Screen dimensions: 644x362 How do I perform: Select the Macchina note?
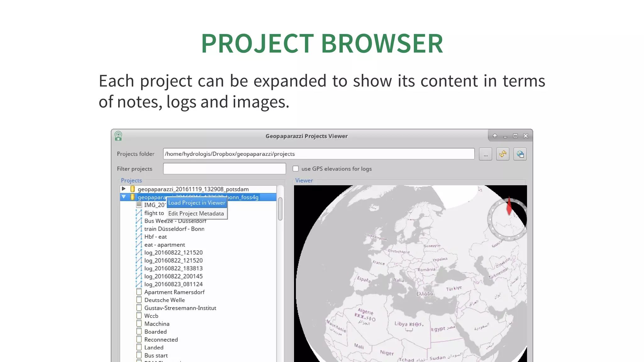(x=157, y=324)
